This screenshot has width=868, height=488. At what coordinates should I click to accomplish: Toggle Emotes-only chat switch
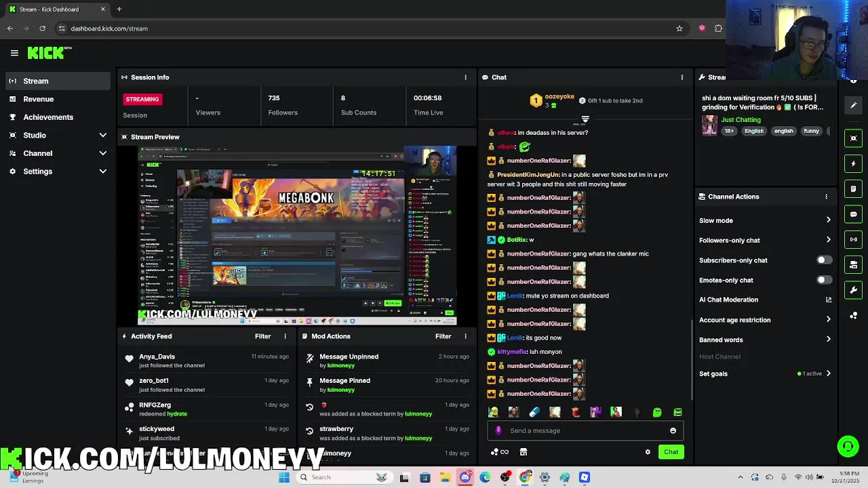pyautogui.click(x=824, y=280)
